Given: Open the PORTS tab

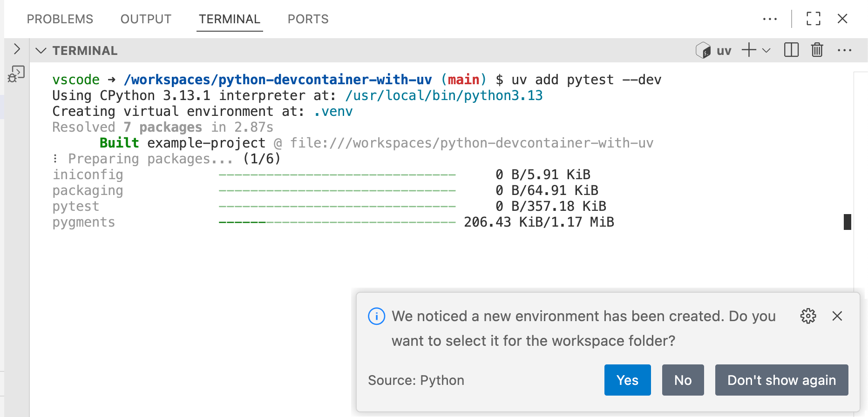Looking at the screenshot, I should (x=308, y=19).
